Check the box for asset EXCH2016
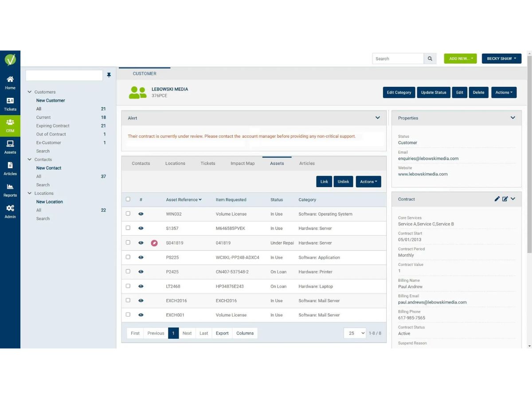532x399 pixels. [x=128, y=300]
